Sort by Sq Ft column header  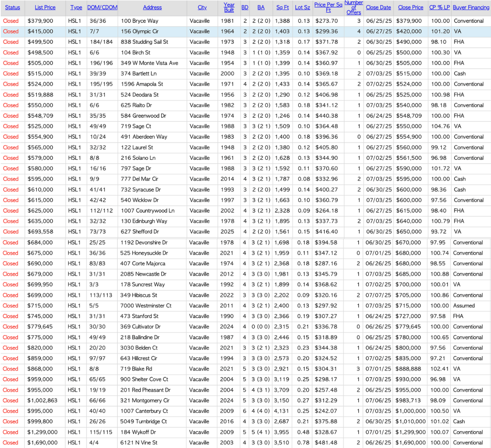coord(282,7)
